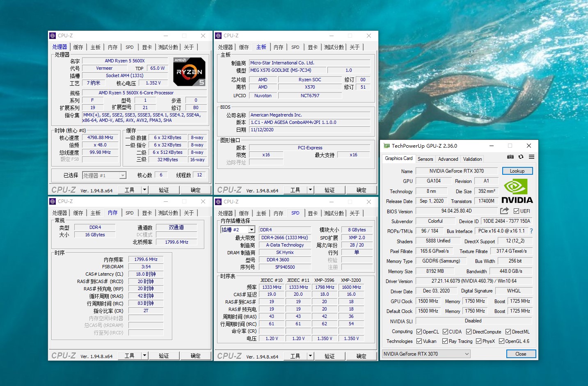Open the Validation tab in GPU-Z

[x=472, y=159]
